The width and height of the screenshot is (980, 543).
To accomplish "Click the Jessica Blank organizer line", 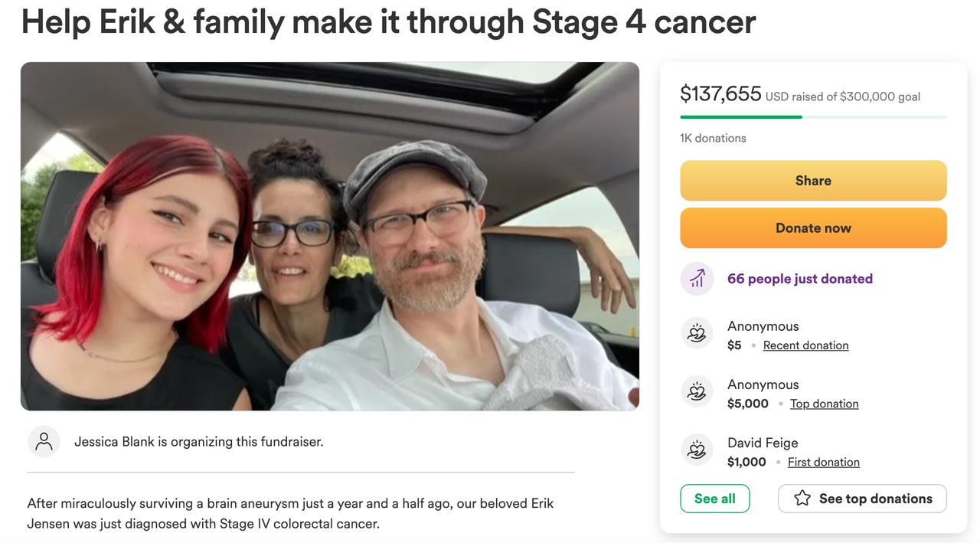I will pos(198,442).
